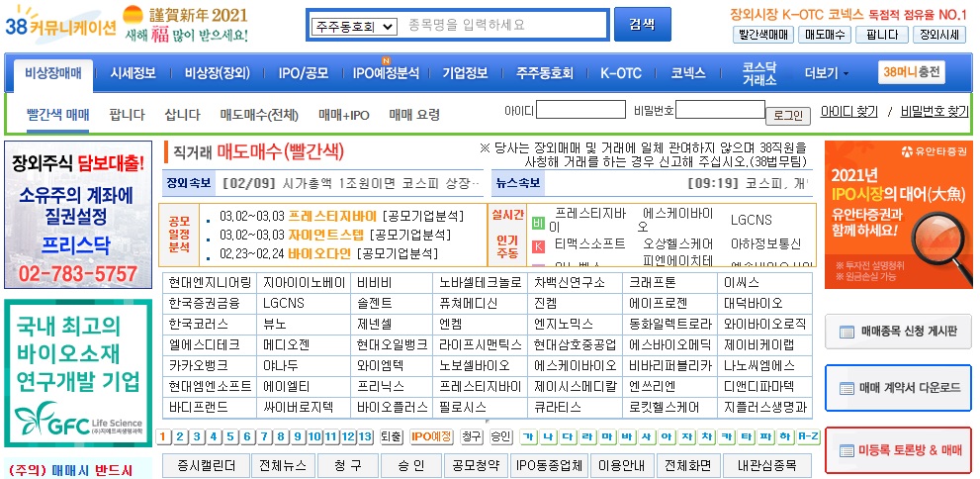980x479 pixels.
Task: Click the list icon on 미등록 토론방 & 매매
Action: (x=846, y=451)
